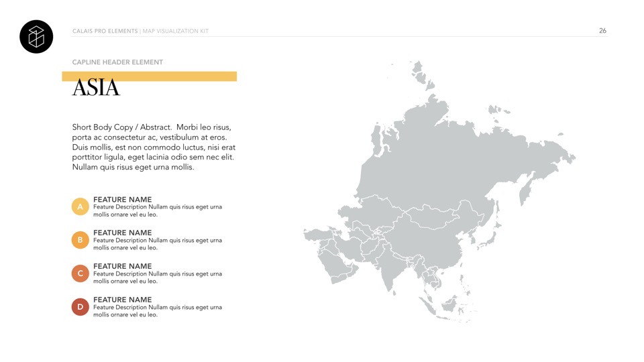Click the Short Body Copy paragraph
This screenshot has width=644, height=362.
click(x=154, y=147)
